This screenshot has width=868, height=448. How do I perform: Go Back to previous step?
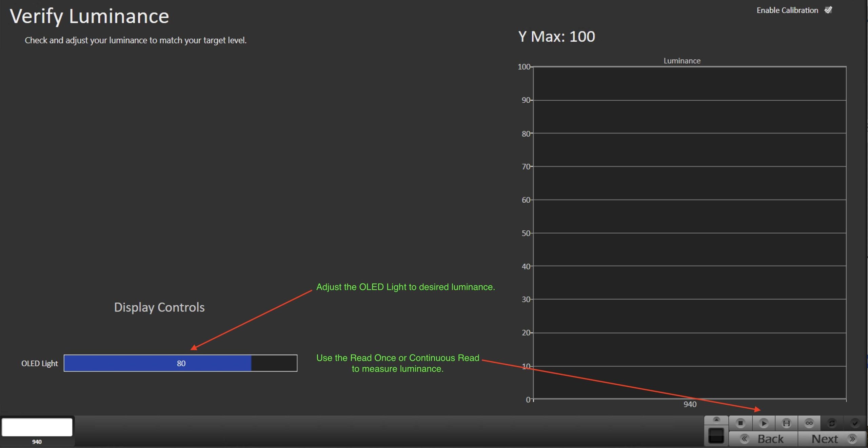pos(763,439)
